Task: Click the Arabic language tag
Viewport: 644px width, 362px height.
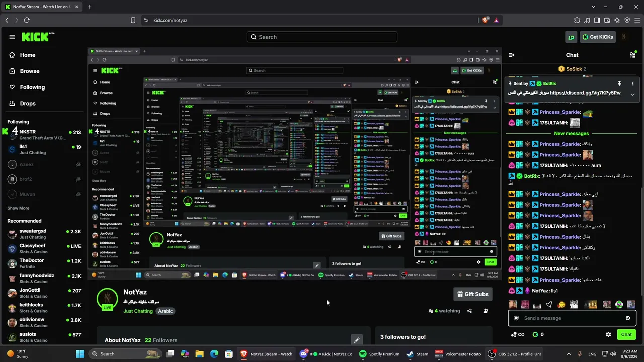Action: click(x=165, y=311)
